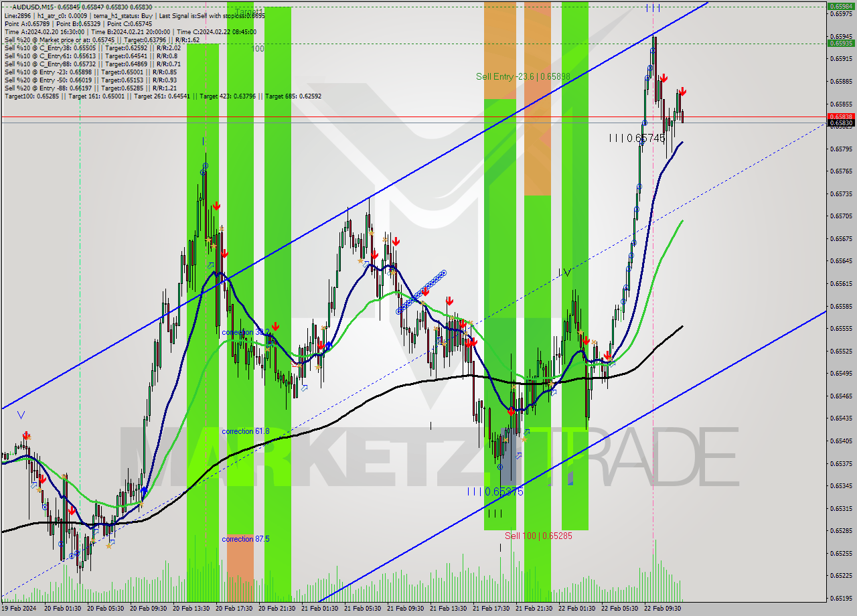Click the '22 Feb 09:30' time axis label
This screenshot has width=857, height=616.
point(663,609)
